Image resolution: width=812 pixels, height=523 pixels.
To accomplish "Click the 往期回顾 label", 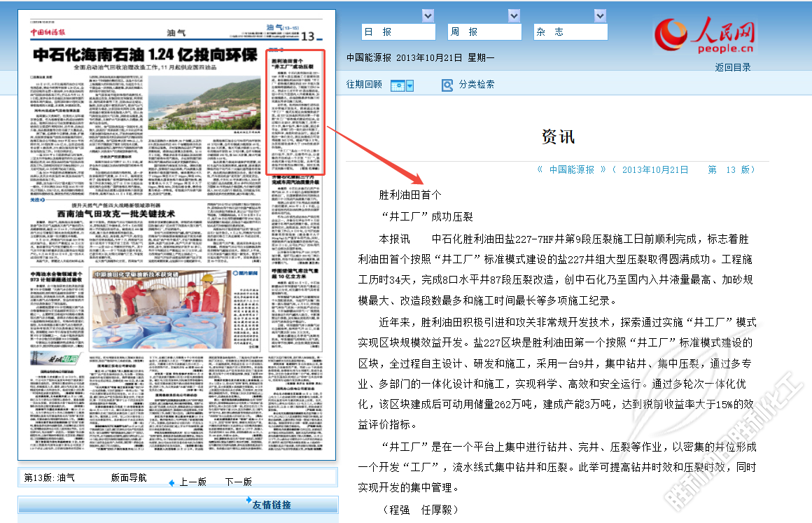I will pos(364,85).
